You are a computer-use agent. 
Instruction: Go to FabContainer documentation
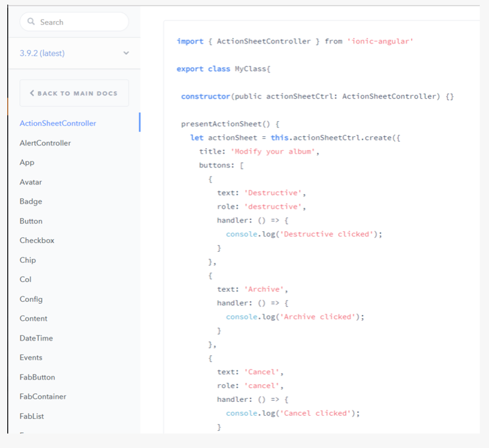point(43,397)
